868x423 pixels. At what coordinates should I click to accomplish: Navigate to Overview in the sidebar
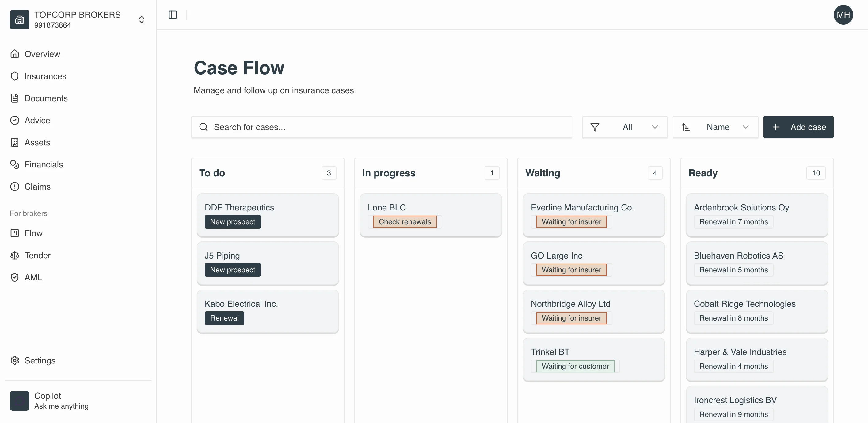tap(15, 54)
